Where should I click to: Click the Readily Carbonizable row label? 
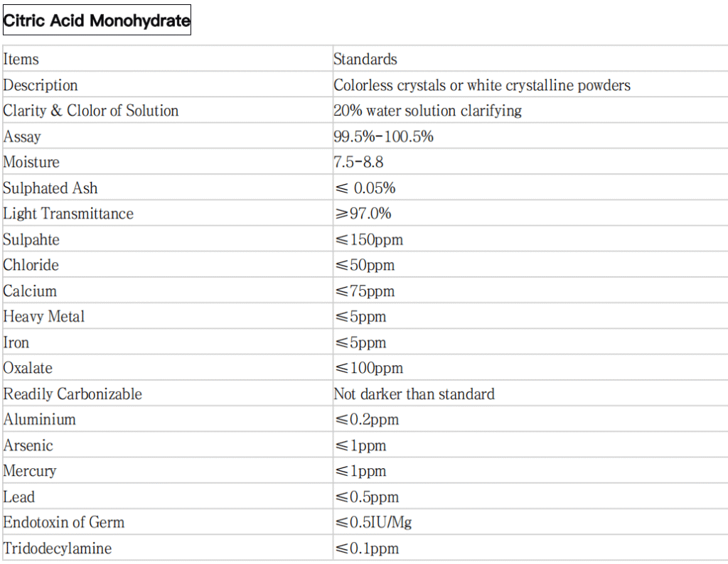click(73, 394)
